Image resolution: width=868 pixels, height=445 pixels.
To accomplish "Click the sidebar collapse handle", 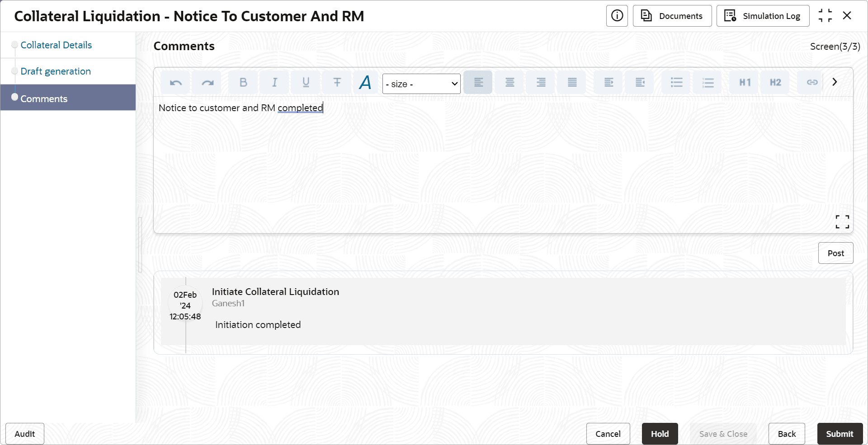I will point(140,245).
